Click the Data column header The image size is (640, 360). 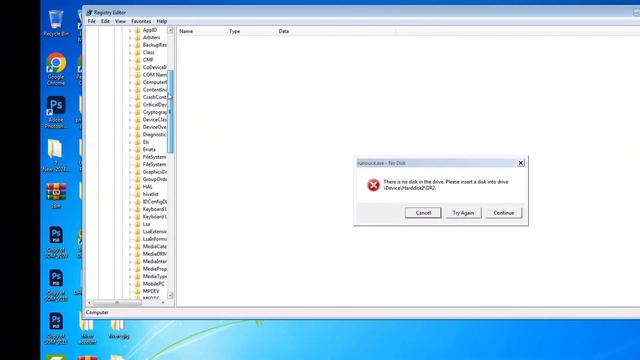(336, 31)
